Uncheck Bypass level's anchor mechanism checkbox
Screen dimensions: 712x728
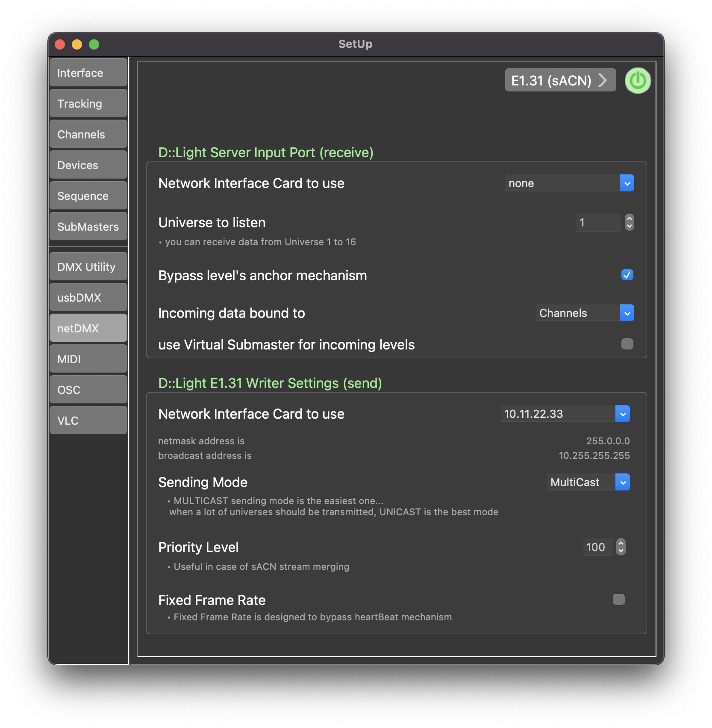627,275
